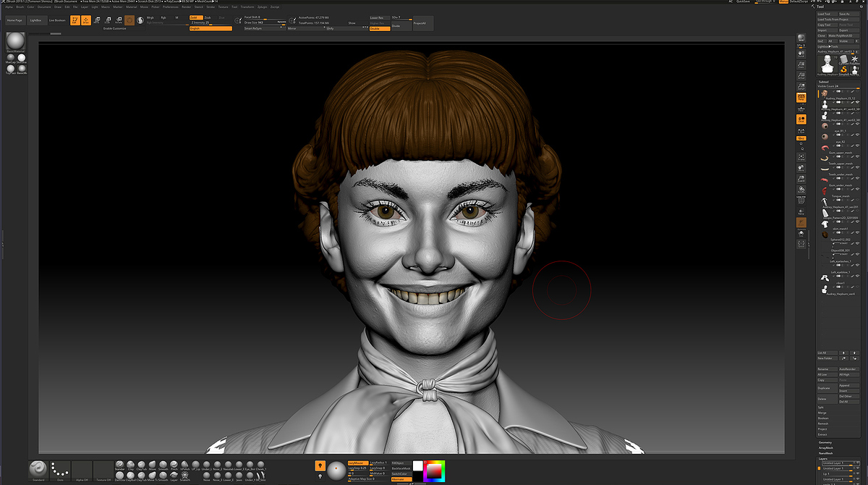Screen dimensions: 868x485
Task: Activate Draw mode button
Action: 86,20
